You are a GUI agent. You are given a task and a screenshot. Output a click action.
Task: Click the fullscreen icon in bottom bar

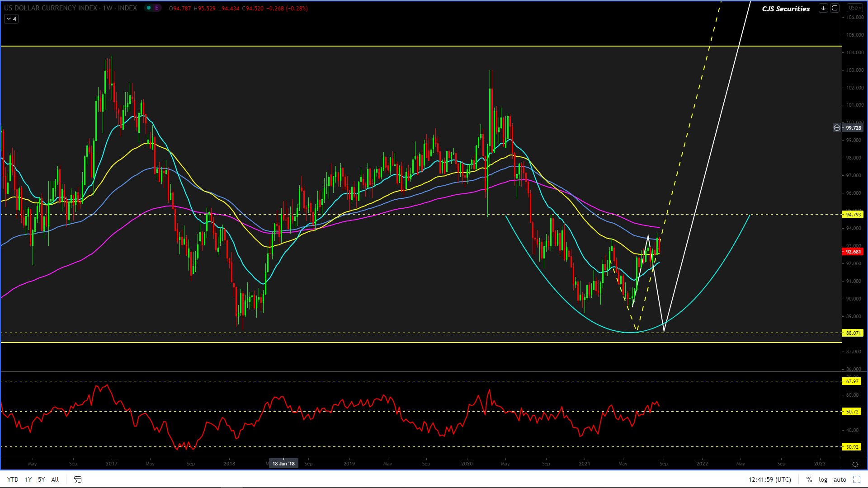click(x=856, y=479)
